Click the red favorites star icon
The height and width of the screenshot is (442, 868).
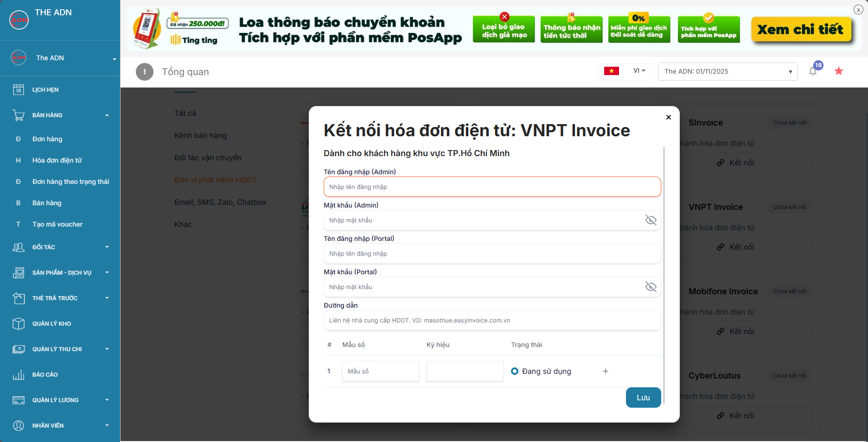[x=839, y=71]
